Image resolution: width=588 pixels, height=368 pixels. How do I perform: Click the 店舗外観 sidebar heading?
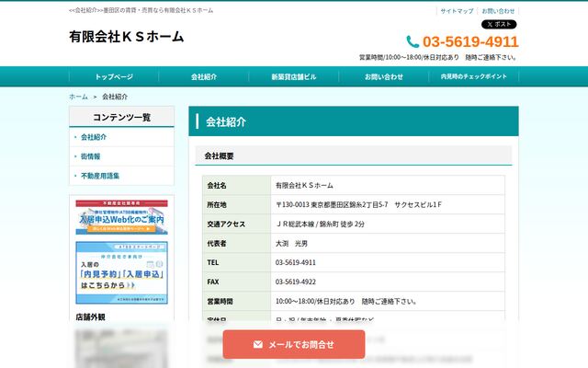pyautogui.click(x=90, y=317)
